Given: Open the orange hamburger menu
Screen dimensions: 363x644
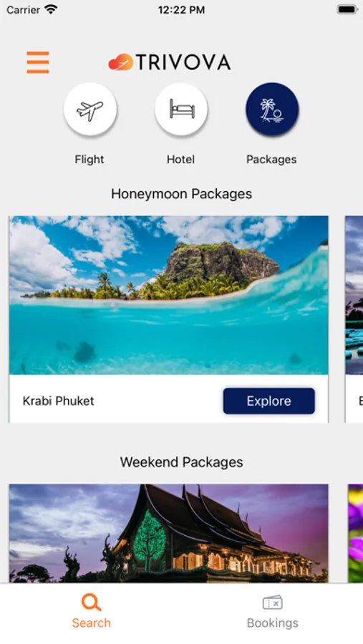Looking at the screenshot, I should point(38,62).
